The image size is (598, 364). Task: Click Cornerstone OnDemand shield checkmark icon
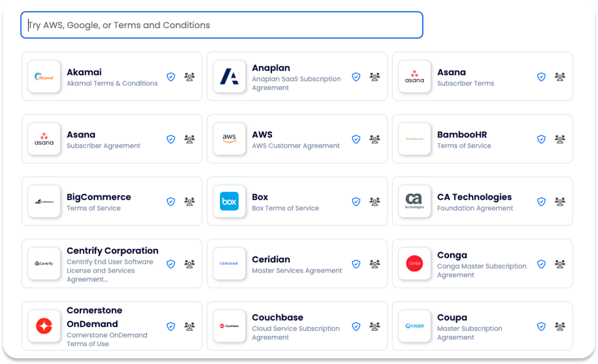click(x=171, y=327)
